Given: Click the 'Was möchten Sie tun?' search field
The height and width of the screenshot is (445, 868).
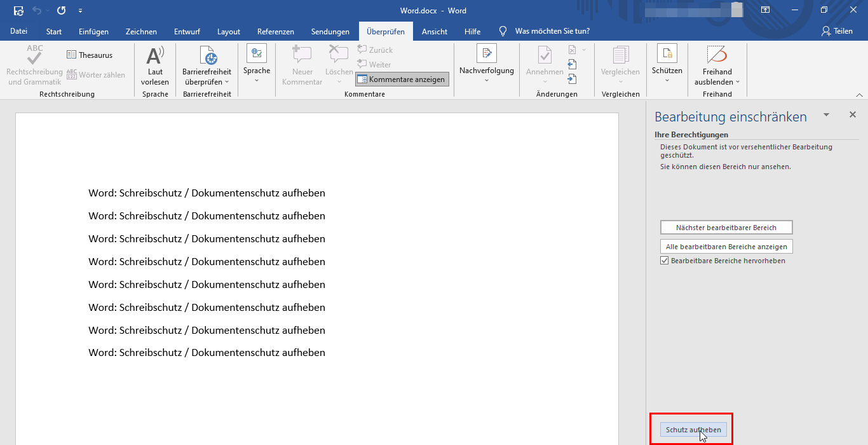Looking at the screenshot, I should (552, 31).
